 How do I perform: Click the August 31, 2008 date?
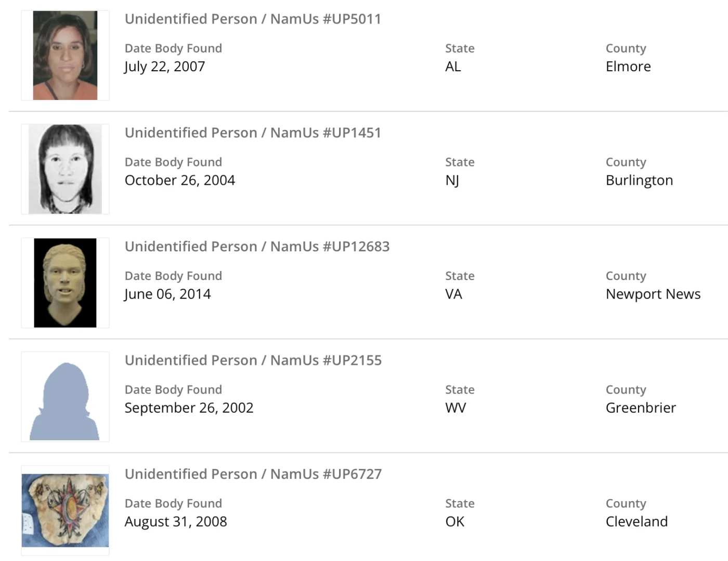click(x=176, y=521)
